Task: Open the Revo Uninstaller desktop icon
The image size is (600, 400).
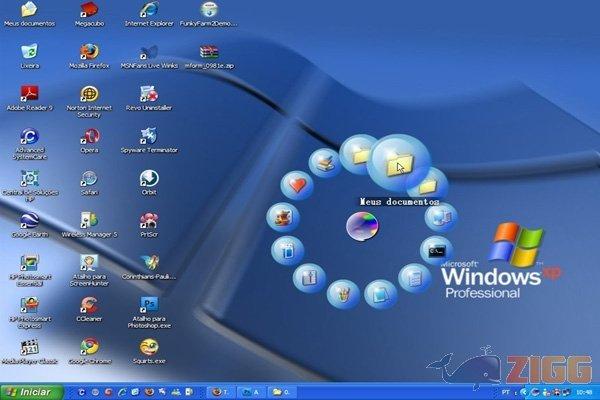Action: (148, 95)
